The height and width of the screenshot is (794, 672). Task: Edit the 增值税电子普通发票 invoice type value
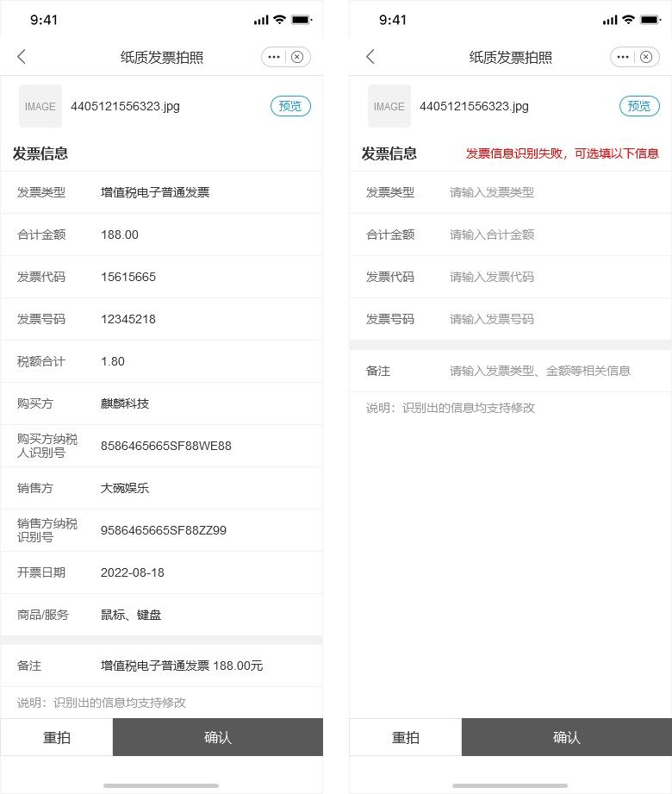click(x=155, y=192)
